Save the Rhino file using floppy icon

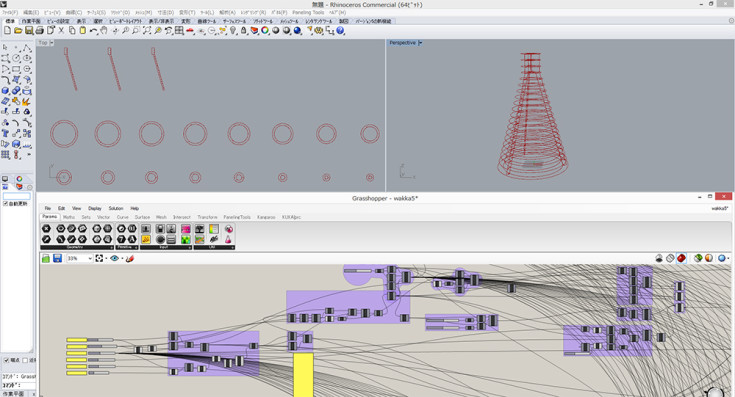pos(29,30)
